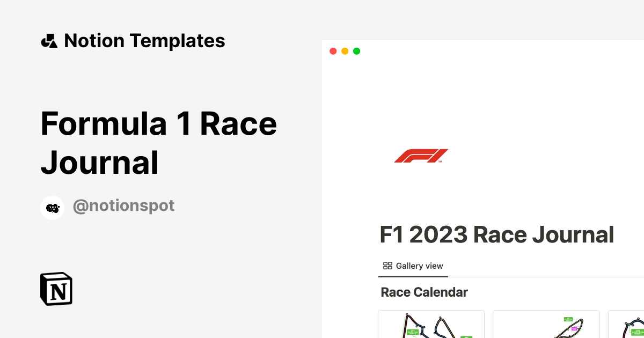This screenshot has width=644, height=338.
Task: Maximize the window with the green dot
Action: 356,51
